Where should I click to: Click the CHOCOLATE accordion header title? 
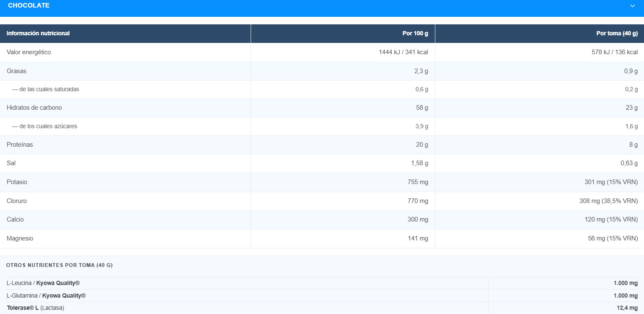click(x=29, y=5)
